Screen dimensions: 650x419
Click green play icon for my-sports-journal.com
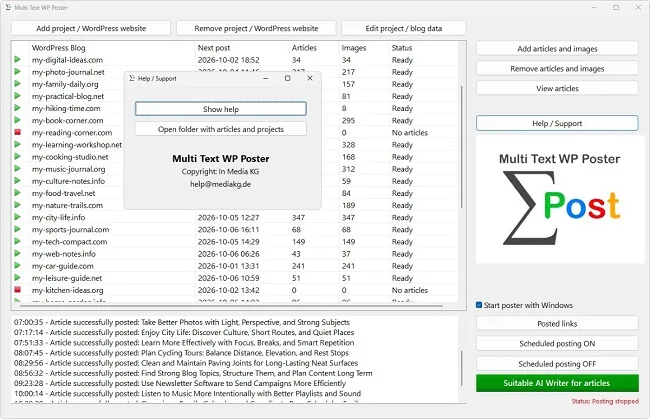point(17,229)
